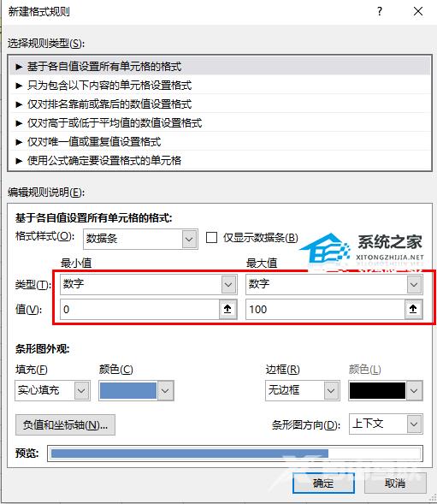
Task: Enable the 仅显示数据条 checkbox
Action: click(211, 238)
